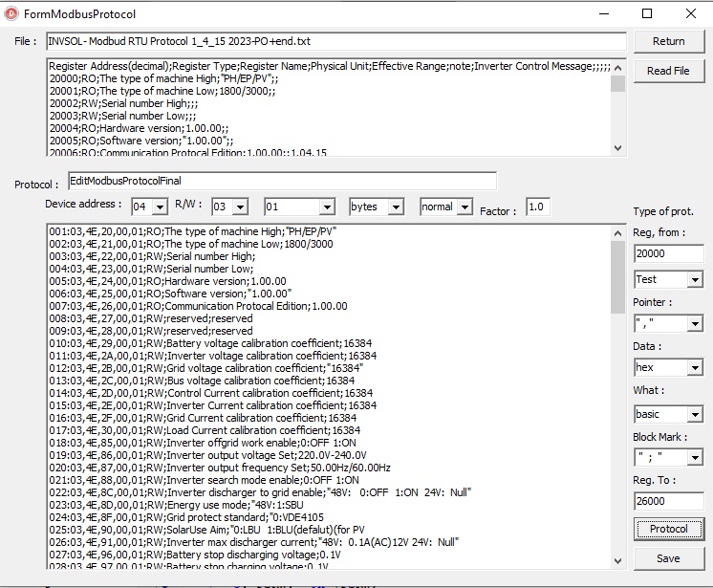Viewport: 713px width, 588px height.
Task: Click the Reg. from field containing 20000
Action: pyautogui.click(x=667, y=254)
